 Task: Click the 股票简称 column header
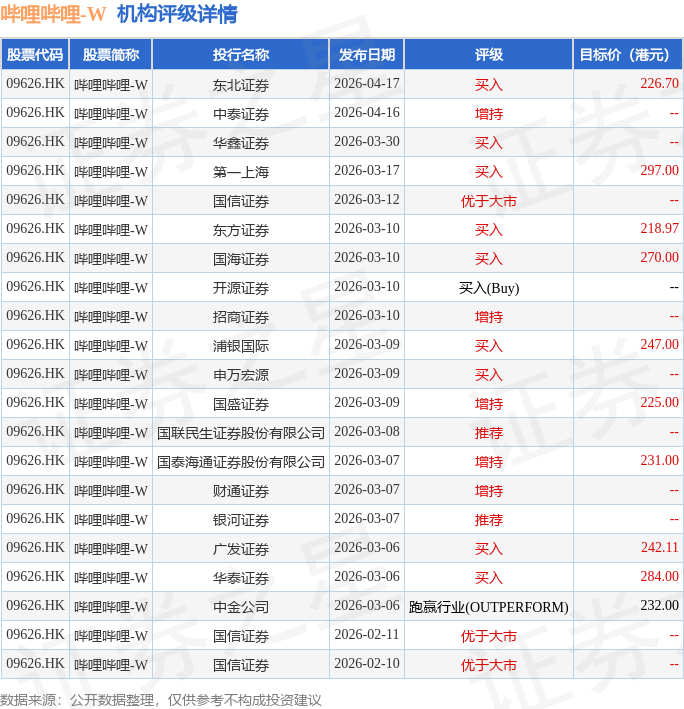coord(111,55)
